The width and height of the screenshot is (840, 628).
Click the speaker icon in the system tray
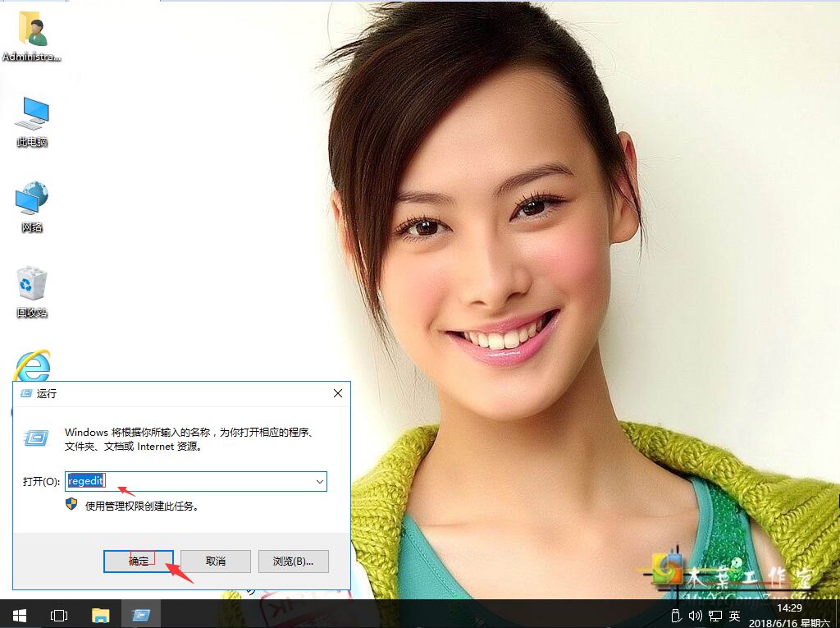695,614
